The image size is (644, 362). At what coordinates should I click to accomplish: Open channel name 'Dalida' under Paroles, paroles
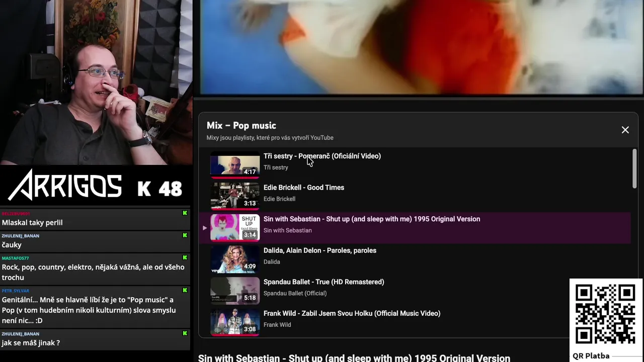pyautogui.click(x=272, y=262)
